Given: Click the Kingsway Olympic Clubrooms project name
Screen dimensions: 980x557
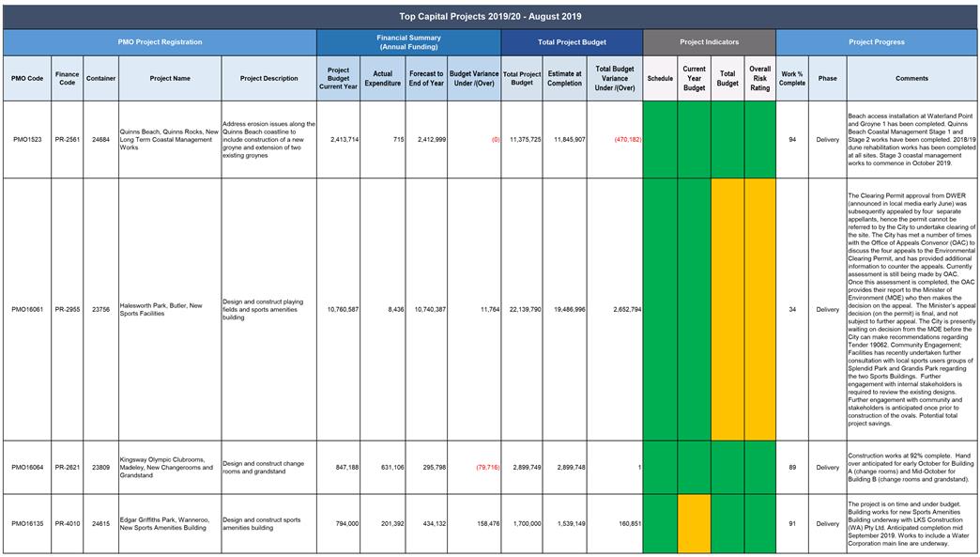Looking at the screenshot, I should click(x=169, y=467).
